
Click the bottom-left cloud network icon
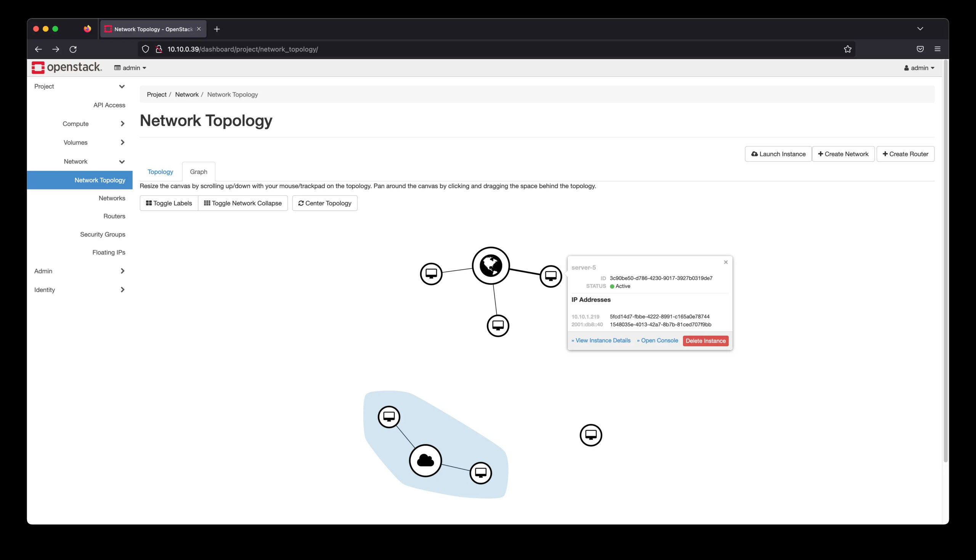(x=425, y=461)
